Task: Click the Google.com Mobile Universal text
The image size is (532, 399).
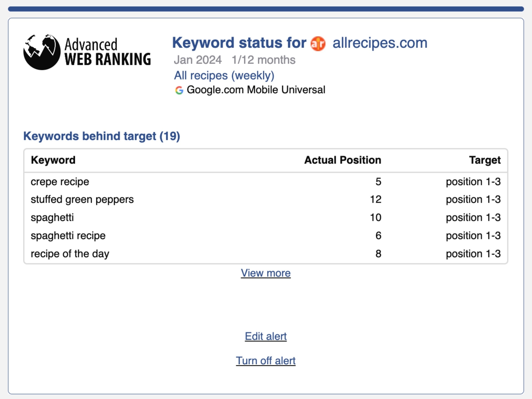Action: pyautogui.click(x=256, y=90)
